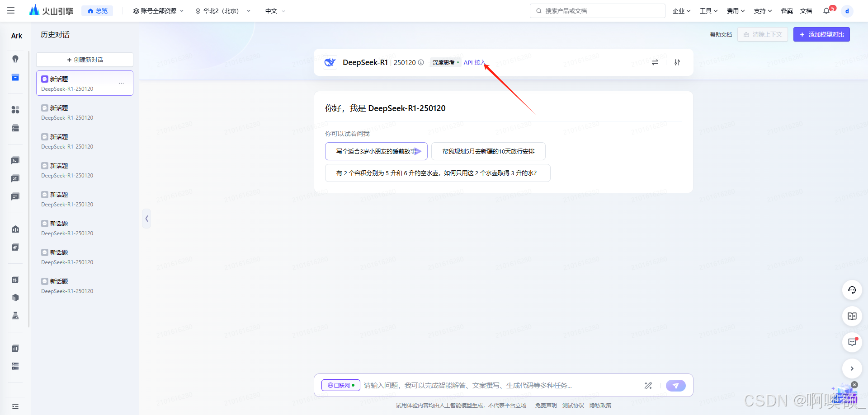Open the lightbulb icon in Ark sidebar
The width and height of the screenshot is (868, 415).
[x=15, y=59]
